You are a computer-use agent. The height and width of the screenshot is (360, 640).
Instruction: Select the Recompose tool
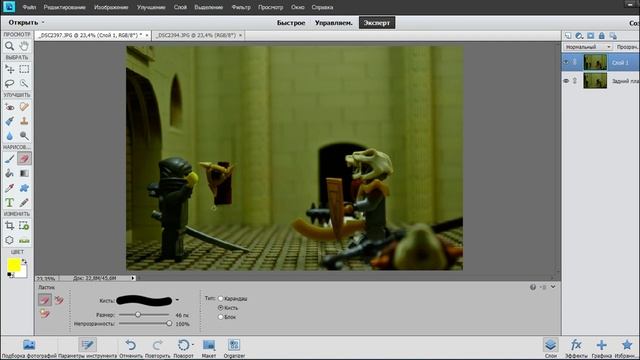coord(24,226)
